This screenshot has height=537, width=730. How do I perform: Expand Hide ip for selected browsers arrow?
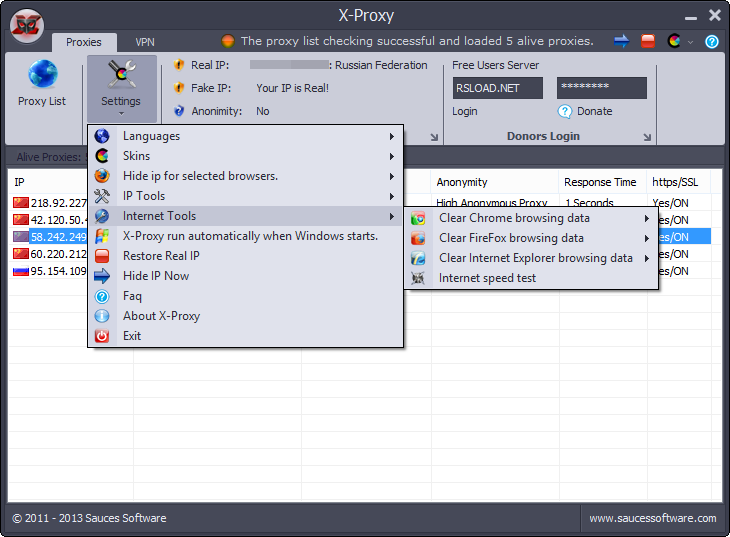point(392,177)
